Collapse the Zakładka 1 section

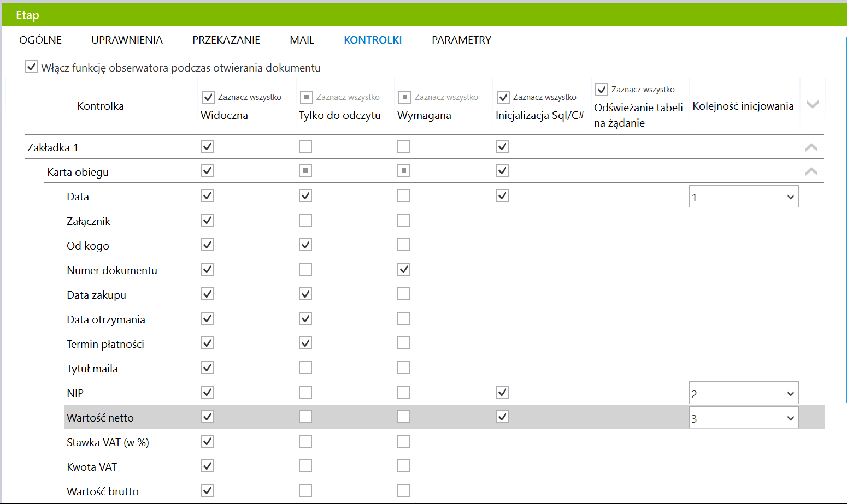[811, 147]
